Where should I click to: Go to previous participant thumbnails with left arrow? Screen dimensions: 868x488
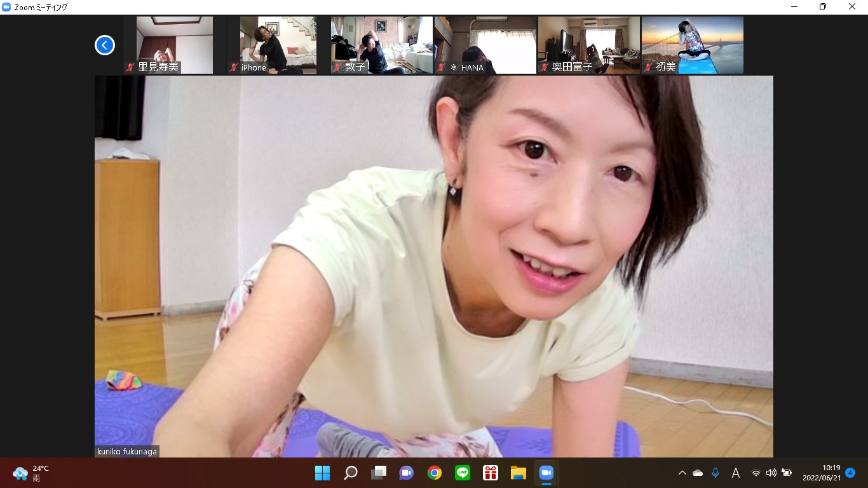[105, 45]
